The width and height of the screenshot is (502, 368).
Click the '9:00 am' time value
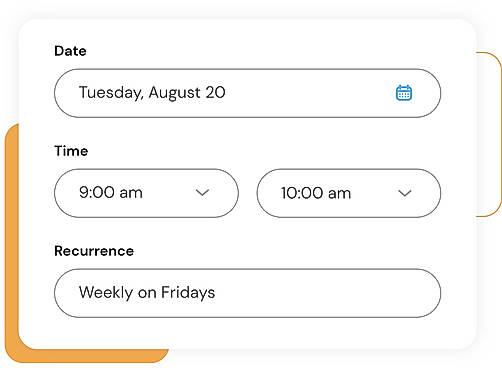[x=111, y=193]
